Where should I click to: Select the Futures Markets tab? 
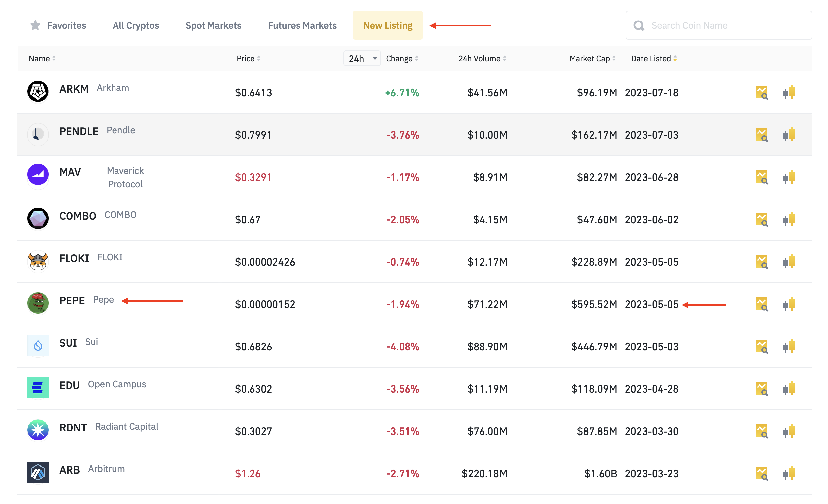[x=302, y=25]
